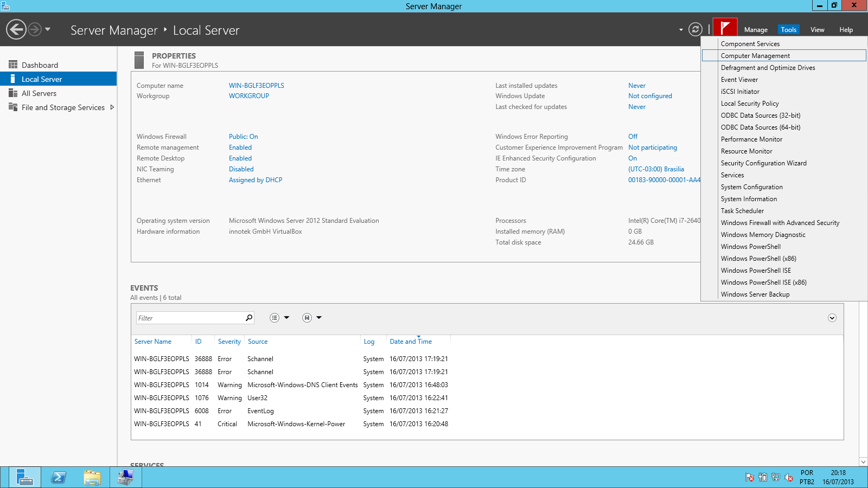Image resolution: width=868 pixels, height=488 pixels.
Task: Open navigation history dropdown arrow
Action: tap(48, 29)
